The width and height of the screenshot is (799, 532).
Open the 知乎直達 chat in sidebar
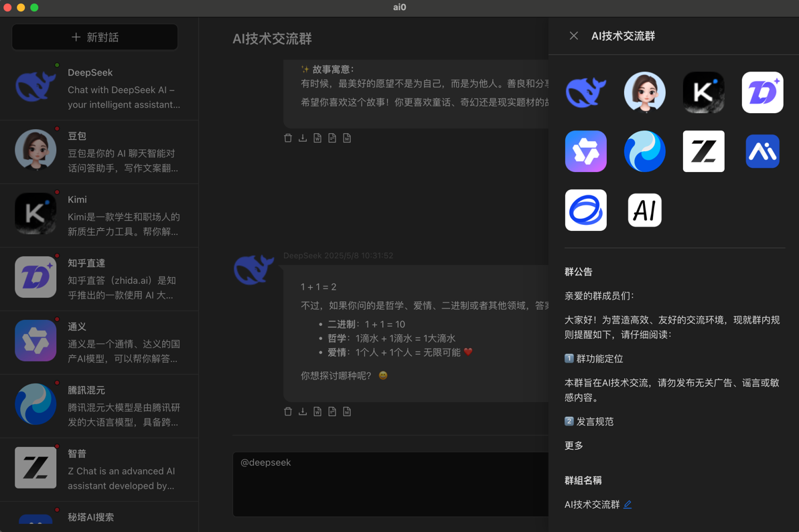click(x=99, y=280)
